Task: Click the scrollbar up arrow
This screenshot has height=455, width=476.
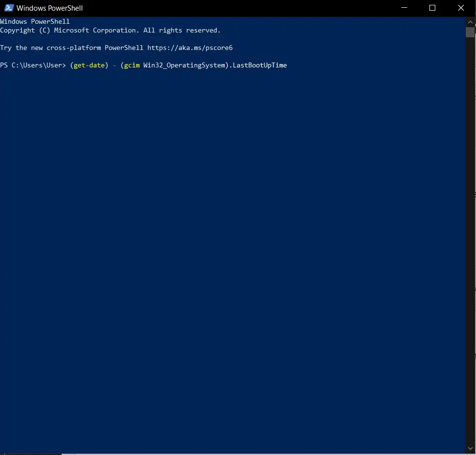Action: pos(470,22)
